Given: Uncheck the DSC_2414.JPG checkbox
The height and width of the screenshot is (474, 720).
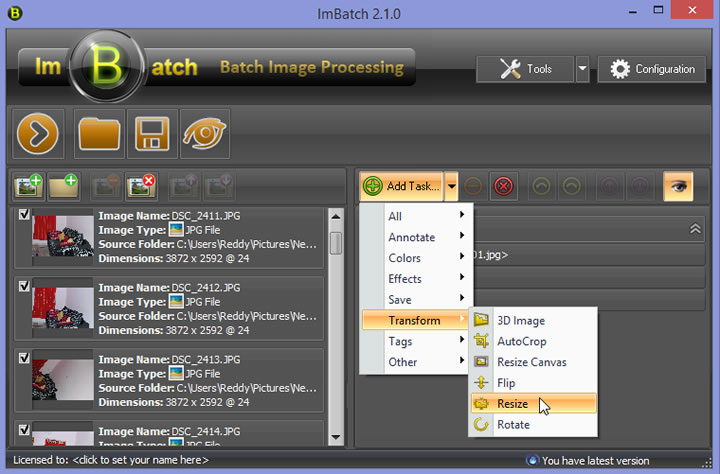Looking at the screenshot, I should click(24, 430).
